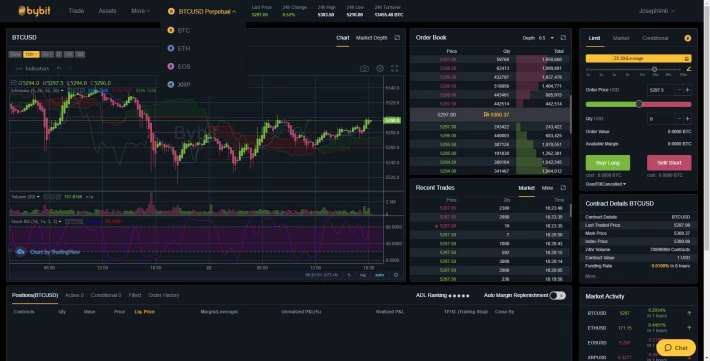Select XRP coin icon in the dropdown list
Screen dimensions: 710x361
click(171, 85)
